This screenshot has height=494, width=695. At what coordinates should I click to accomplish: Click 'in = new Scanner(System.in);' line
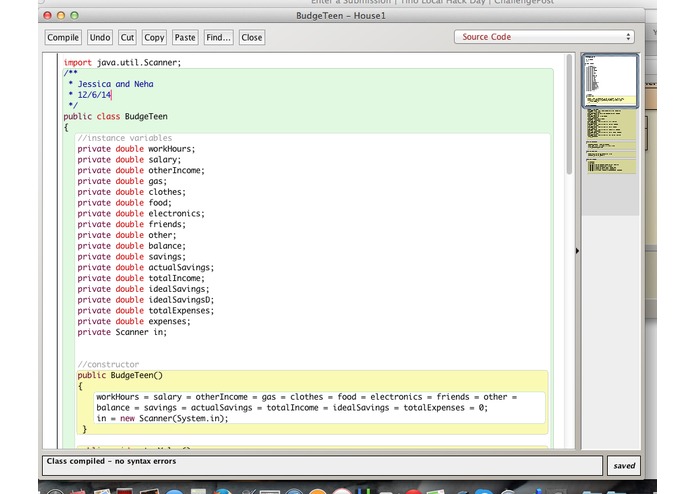coord(162,418)
